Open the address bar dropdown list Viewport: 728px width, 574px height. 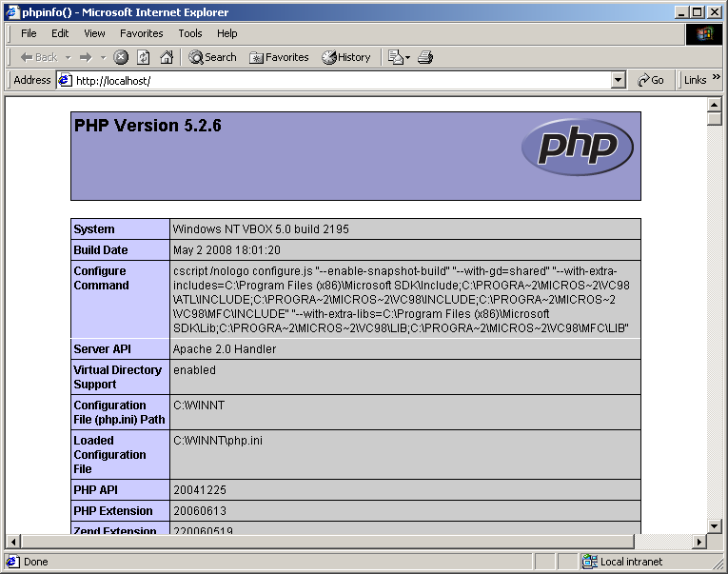point(618,81)
